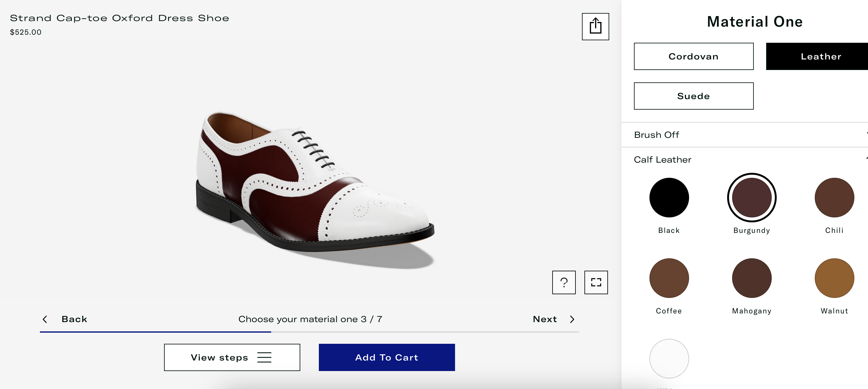Select the White color swatch
868x389 pixels.
pyautogui.click(x=669, y=358)
